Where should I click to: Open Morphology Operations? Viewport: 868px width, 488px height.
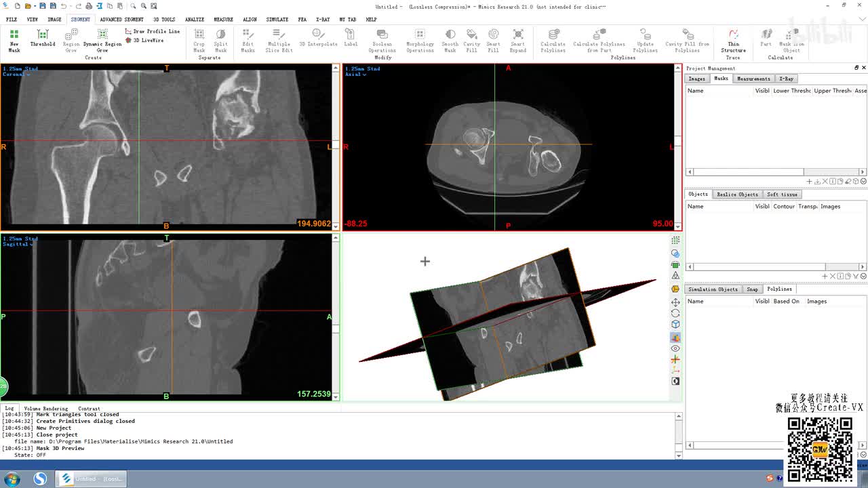(420, 40)
